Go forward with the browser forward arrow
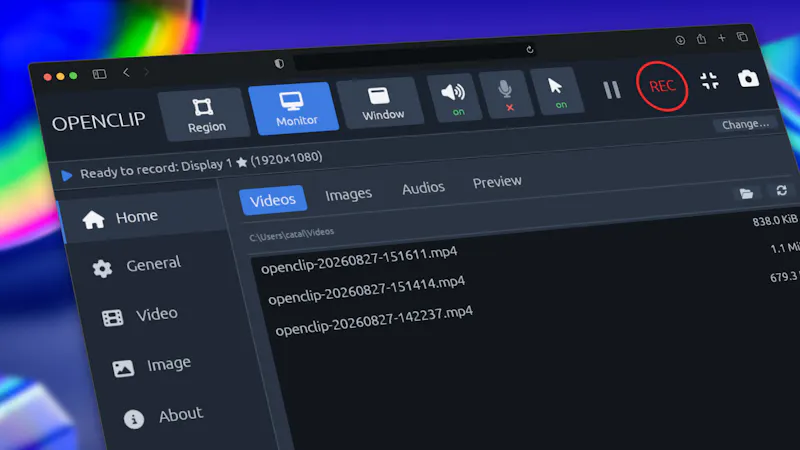Screen dimensions: 800x450 tap(146, 72)
